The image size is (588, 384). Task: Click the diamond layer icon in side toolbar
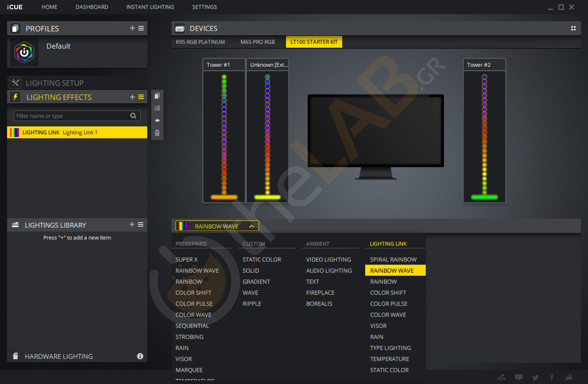click(157, 120)
